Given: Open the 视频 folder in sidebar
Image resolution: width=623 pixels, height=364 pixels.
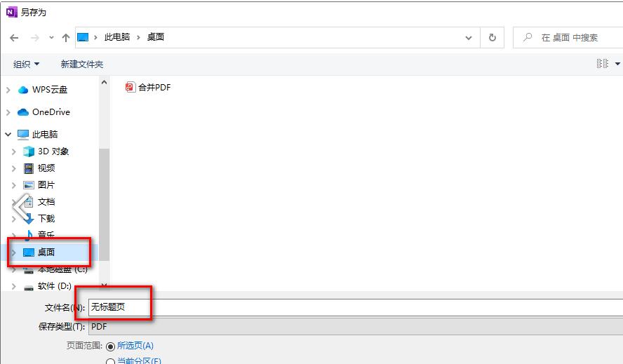Looking at the screenshot, I should [46, 168].
